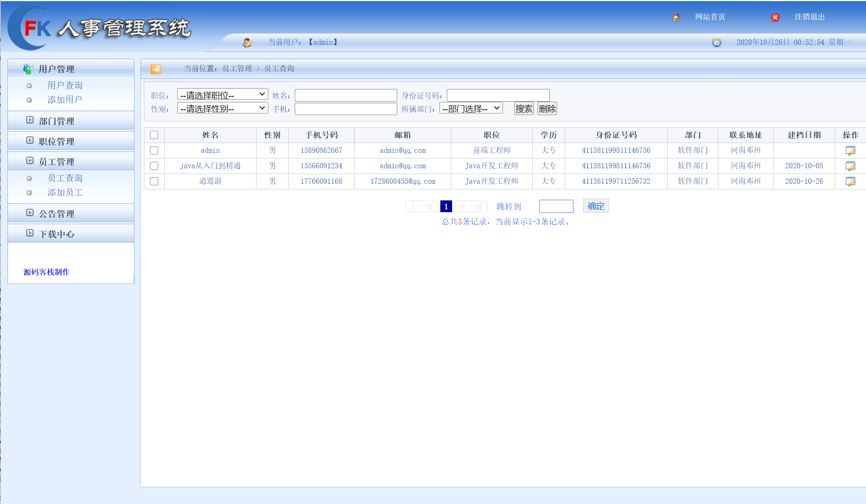Click the current user avatar icon

click(x=247, y=42)
